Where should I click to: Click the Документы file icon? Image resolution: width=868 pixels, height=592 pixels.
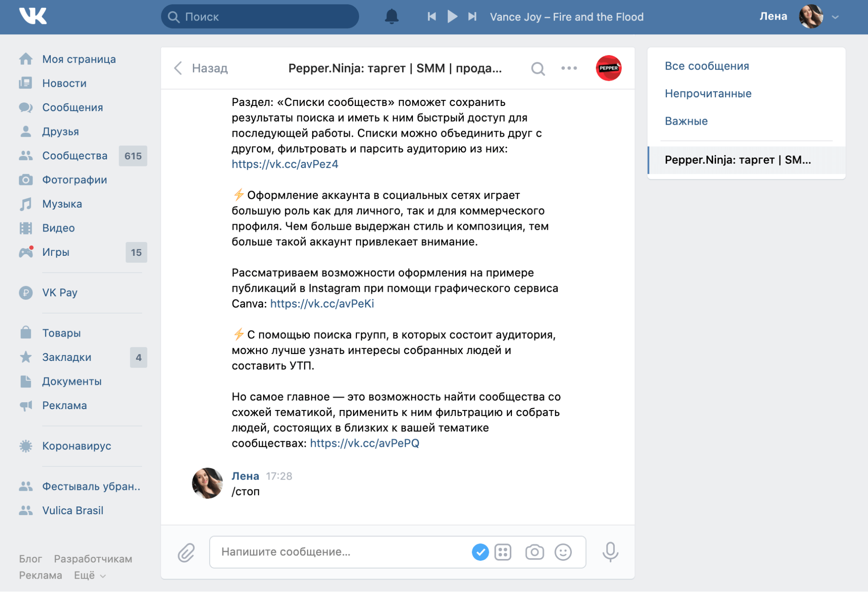pos(26,381)
